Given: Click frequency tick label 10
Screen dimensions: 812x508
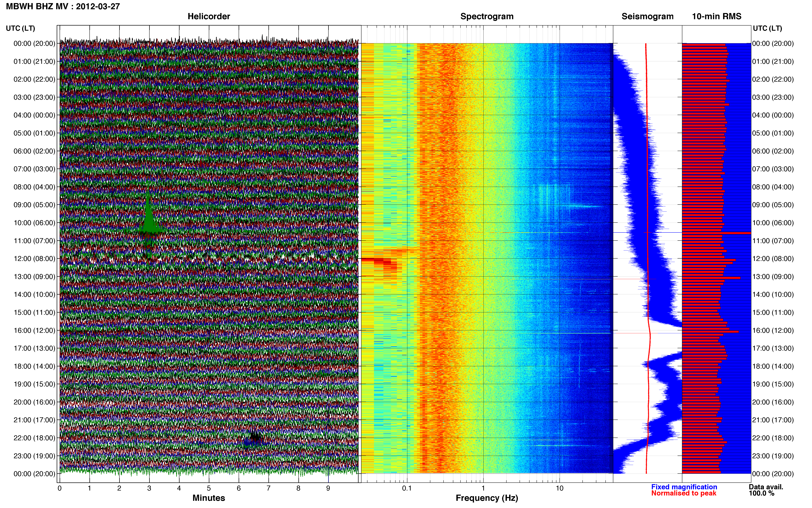Looking at the screenshot, I should 559,488.
